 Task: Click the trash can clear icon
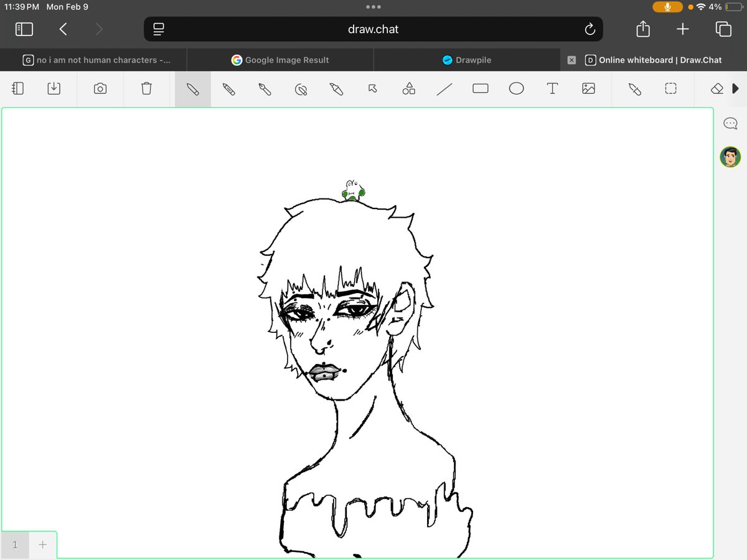pyautogui.click(x=146, y=89)
